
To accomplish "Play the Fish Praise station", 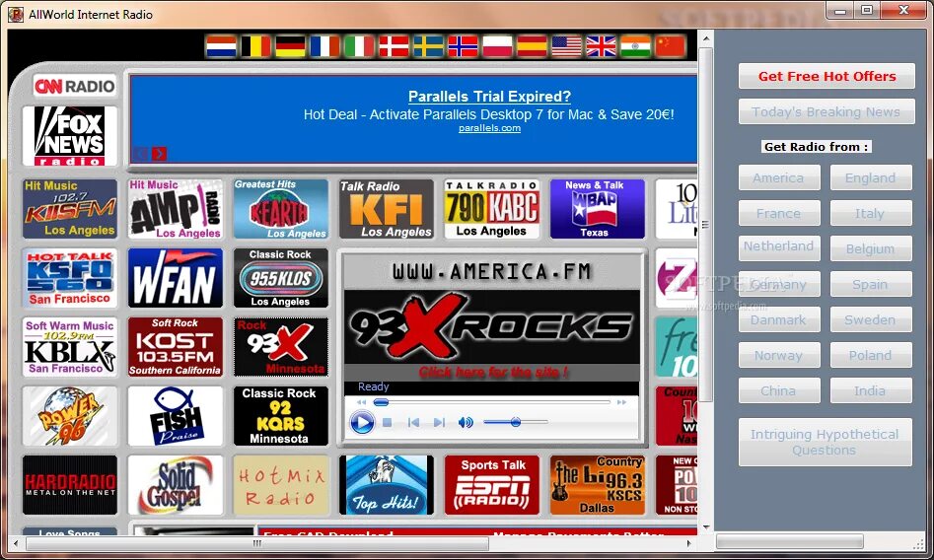I will (x=176, y=416).
